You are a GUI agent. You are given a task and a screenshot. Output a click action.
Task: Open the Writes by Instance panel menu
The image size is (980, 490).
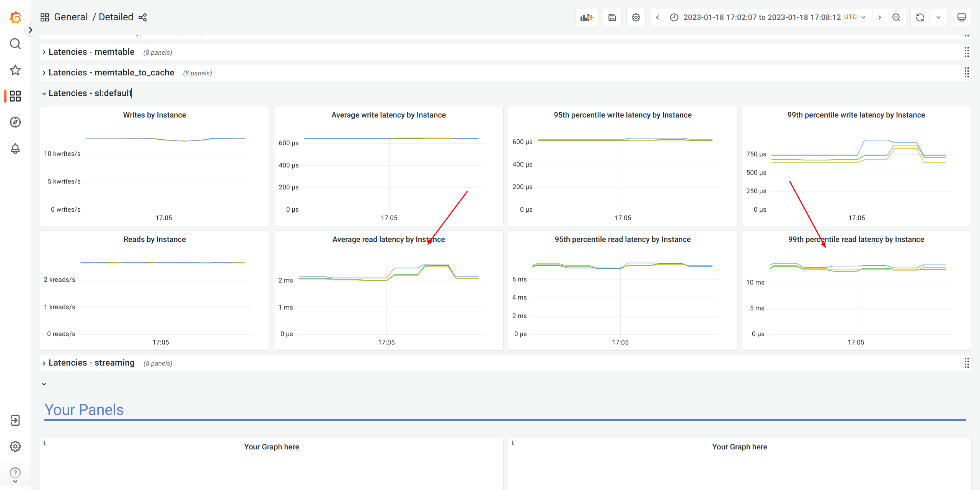(154, 114)
